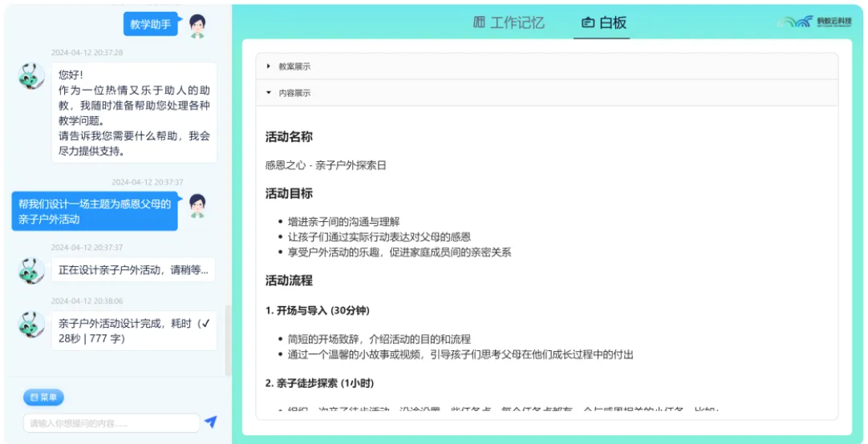This screenshot has height=444, width=868.
Task: Expand the 教案展示 section
Action: coord(294,67)
